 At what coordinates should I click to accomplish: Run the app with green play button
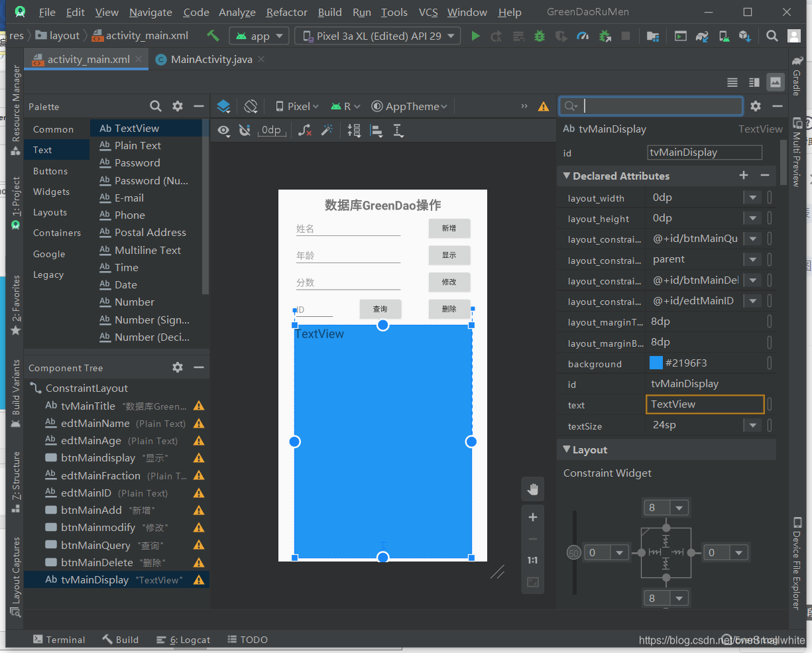pyautogui.click(x=475, y=36)
